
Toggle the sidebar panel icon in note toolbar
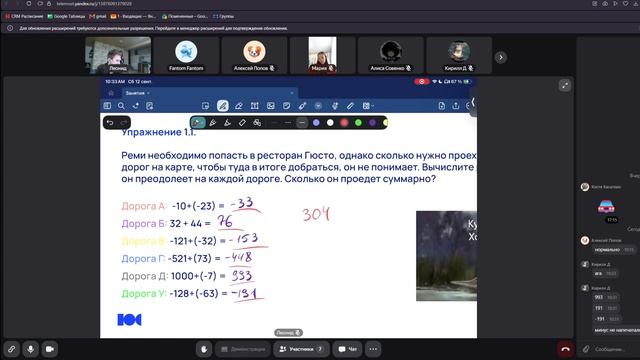[x=107, y=106]
